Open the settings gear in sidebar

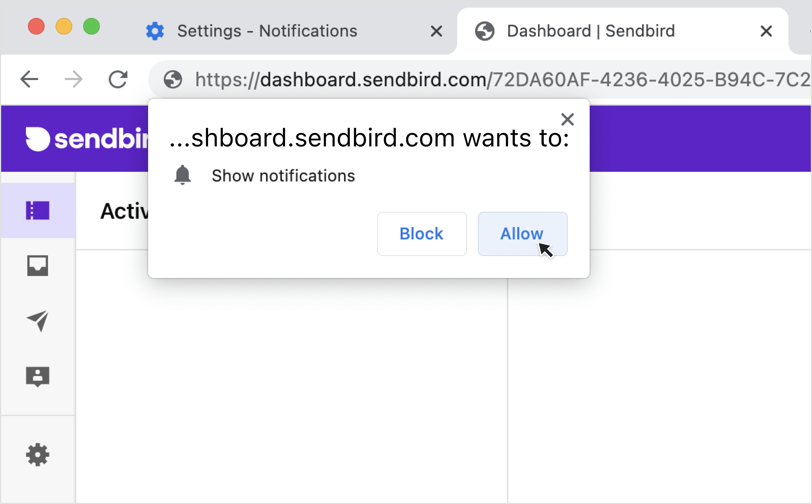coord(38,454)
